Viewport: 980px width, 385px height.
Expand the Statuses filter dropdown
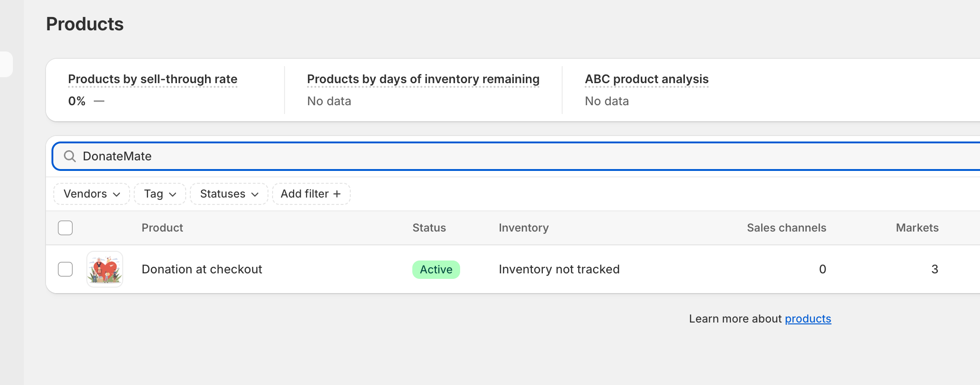(229, 194)
